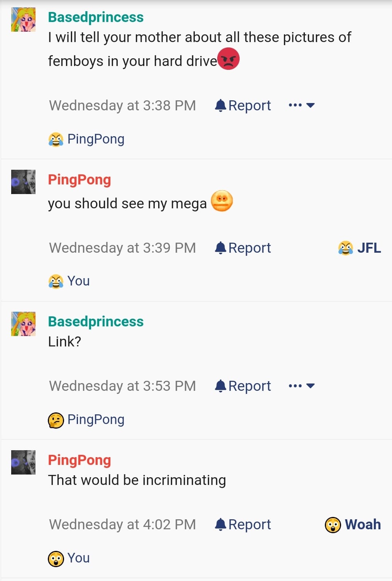Open the 'Wednesday at 3:53 PM' timestamp
The height and width of the screenshot is (581, 392).
(123, 386)
